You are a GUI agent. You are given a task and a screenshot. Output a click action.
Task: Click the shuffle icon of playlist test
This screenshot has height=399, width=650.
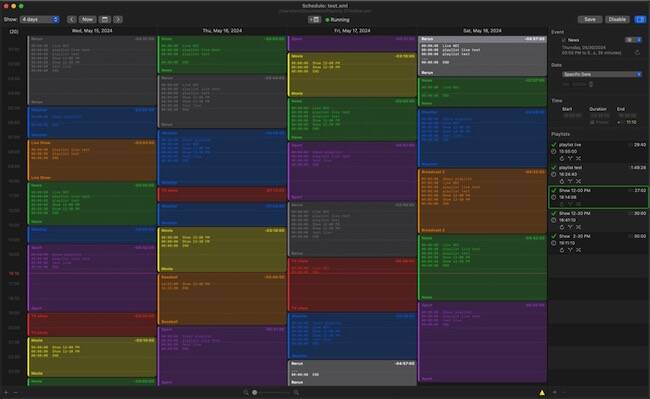point(578,181)
